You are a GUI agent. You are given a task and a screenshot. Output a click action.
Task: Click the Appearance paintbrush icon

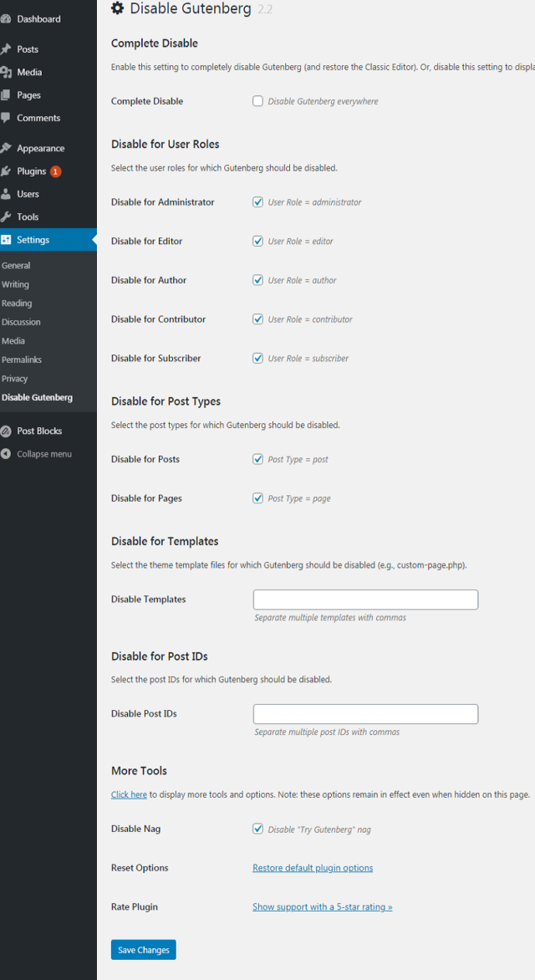tap(6, 148)
